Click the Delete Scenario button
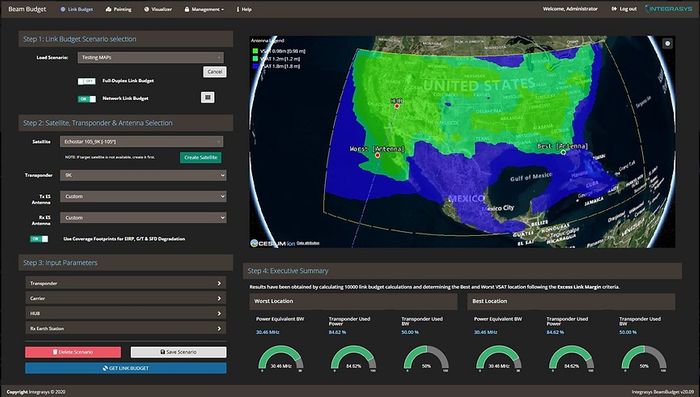The height and width of the screenshot is (397, 700). click(x=73, y=352)
